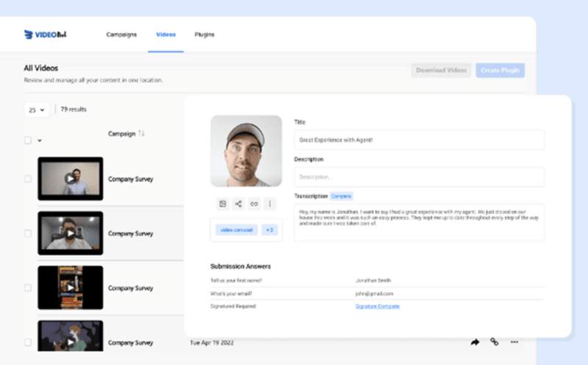Play the third dark bookshelf video

(x=70, y=288)
